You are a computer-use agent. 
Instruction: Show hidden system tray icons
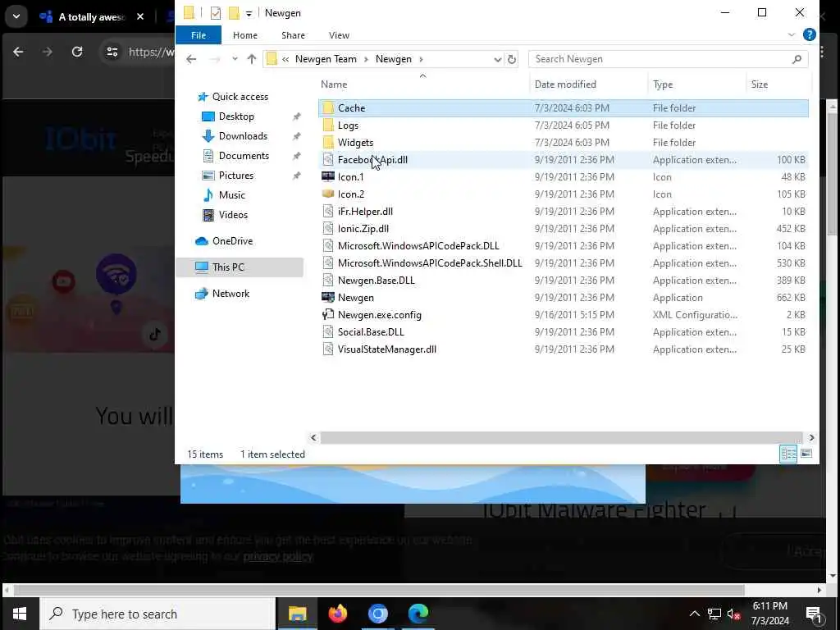coord(694,614)
